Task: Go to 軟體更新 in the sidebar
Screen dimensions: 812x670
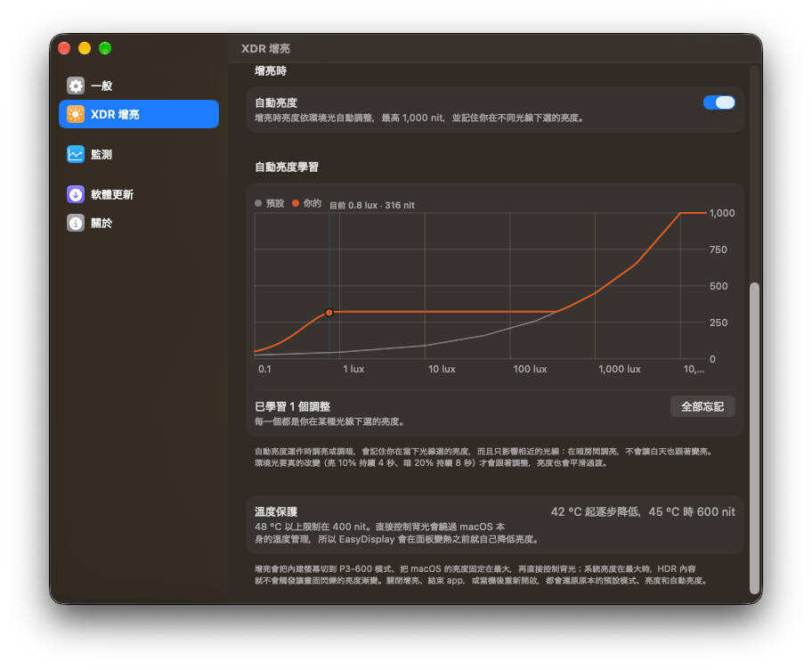Action: (139, 194)
